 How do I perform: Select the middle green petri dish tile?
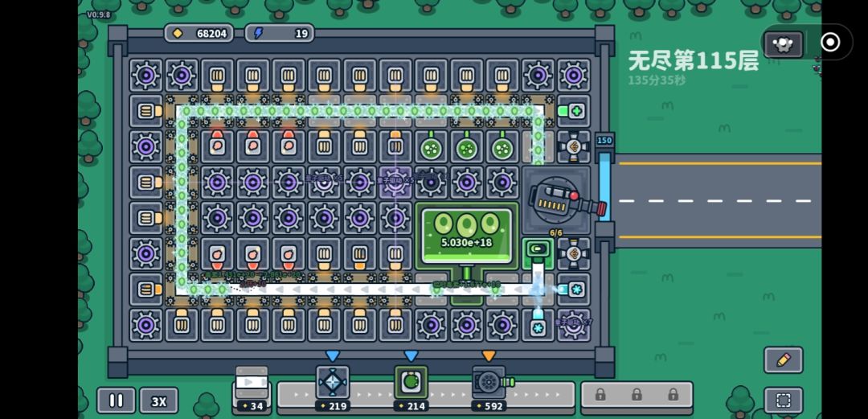click(467, 146)
